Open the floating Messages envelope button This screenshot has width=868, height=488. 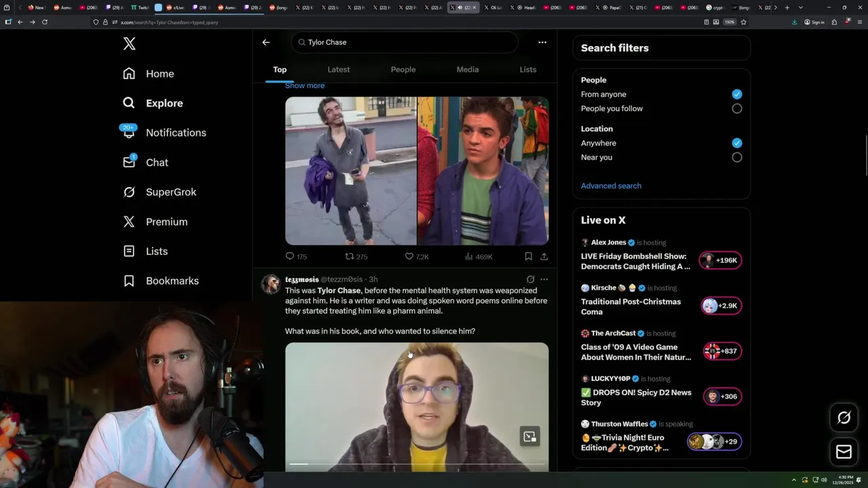(x=844, y=451)
